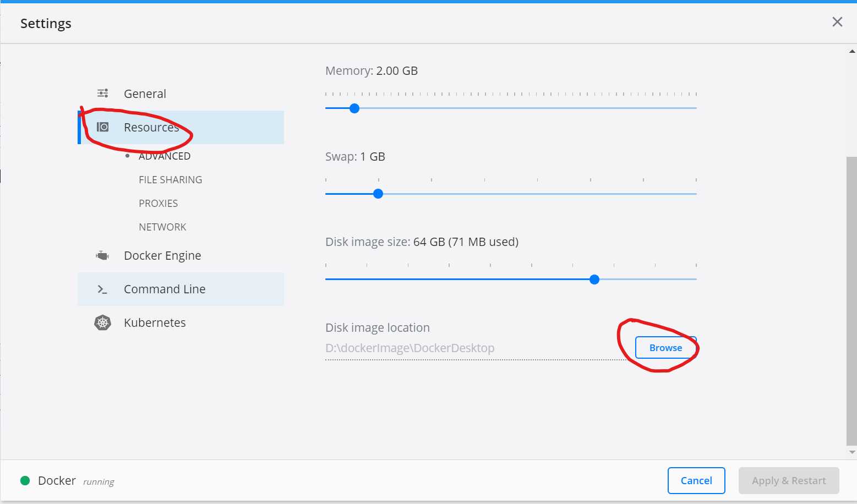857x504 pixels.
Task: Open the FILE SHARING sub-item
Action: 171,180
